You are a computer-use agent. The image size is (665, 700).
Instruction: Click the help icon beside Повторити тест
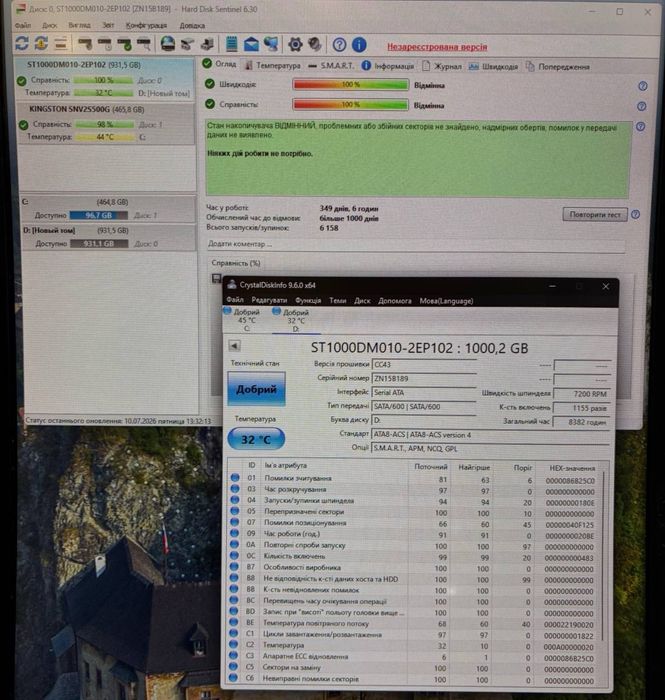pos(636,214)
